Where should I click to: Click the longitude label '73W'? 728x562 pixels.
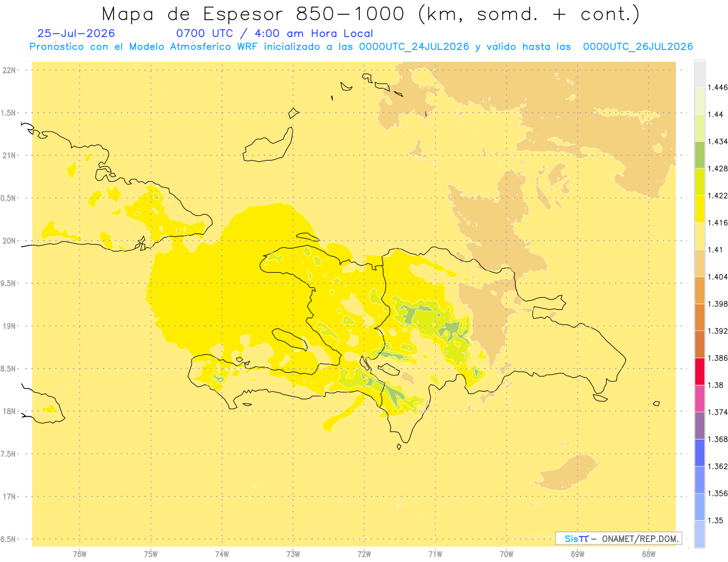[293, 554]
